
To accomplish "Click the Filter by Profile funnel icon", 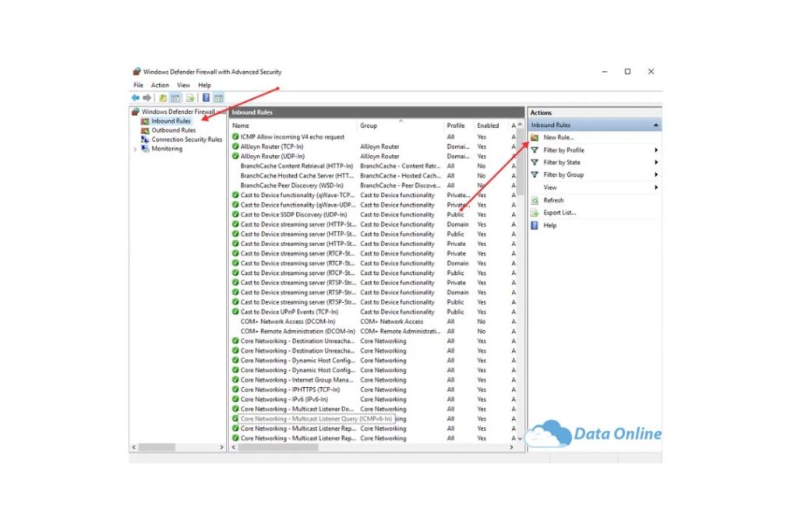I will [535, 150].
